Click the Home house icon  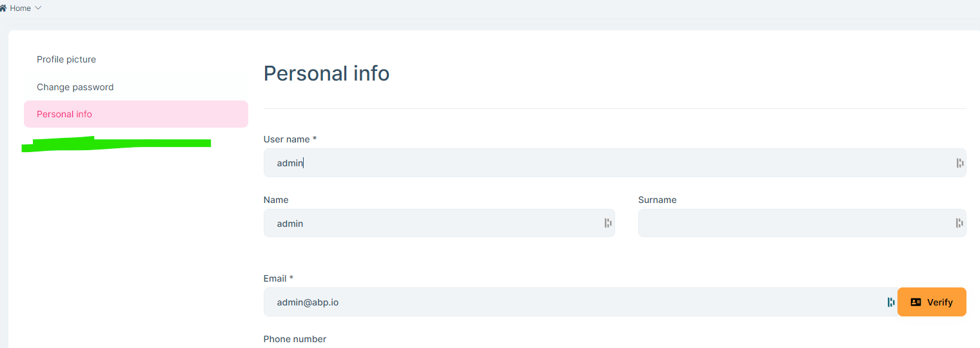tap(3, 8)
